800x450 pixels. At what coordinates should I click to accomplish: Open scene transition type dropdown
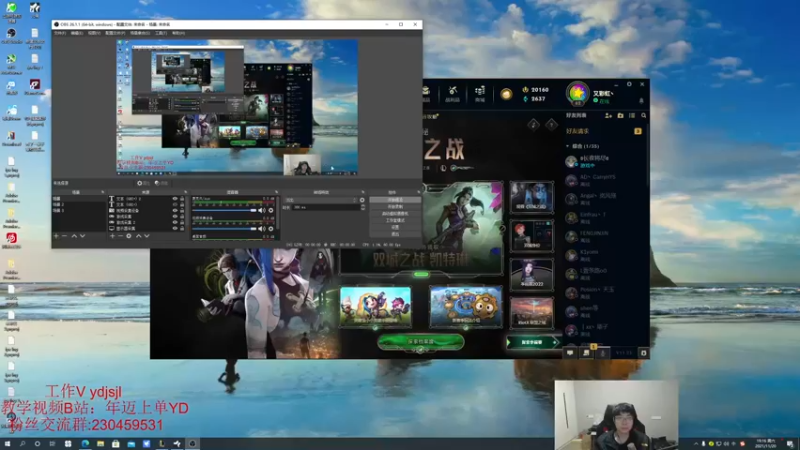pos(321,200)
